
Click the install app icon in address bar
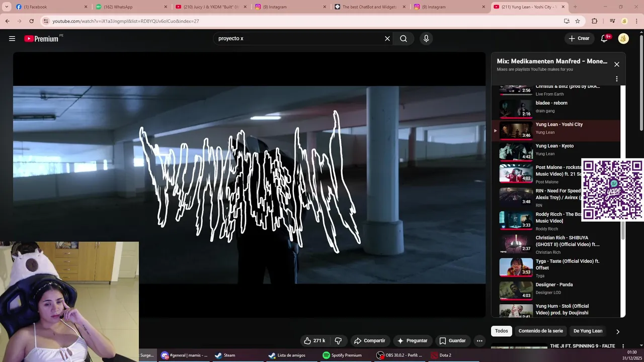[x=567, y=21]
